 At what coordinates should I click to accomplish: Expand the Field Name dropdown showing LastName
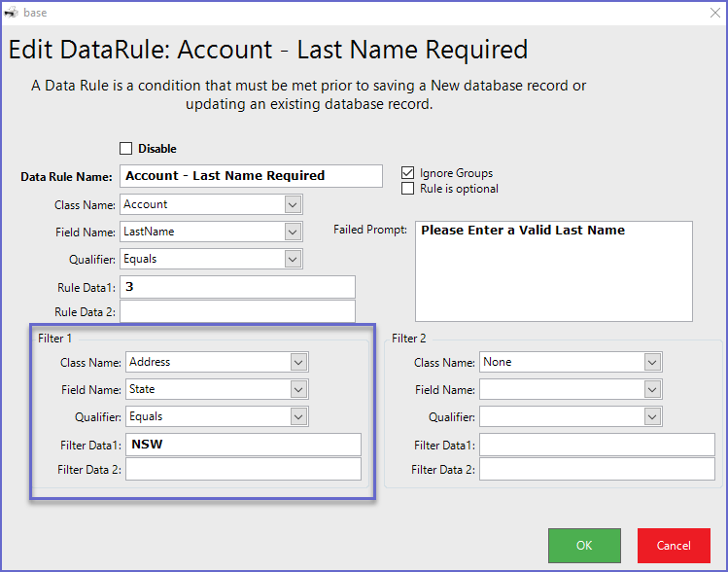(x=293, y=232)
